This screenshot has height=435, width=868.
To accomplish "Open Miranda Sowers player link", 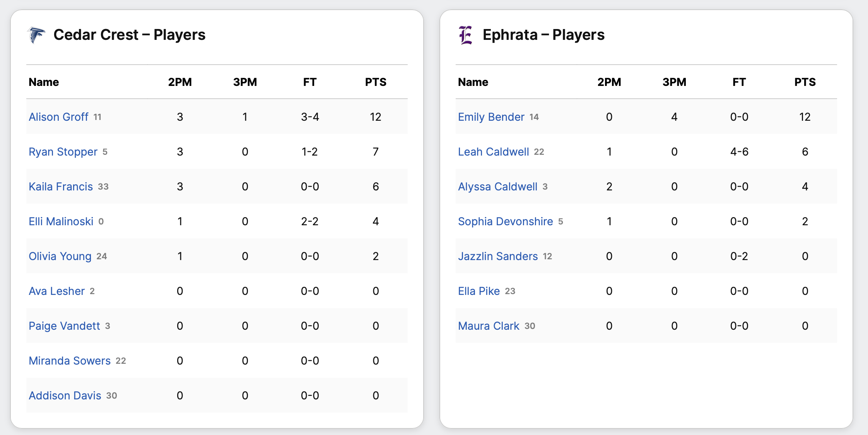I will [x=70, y=361].
